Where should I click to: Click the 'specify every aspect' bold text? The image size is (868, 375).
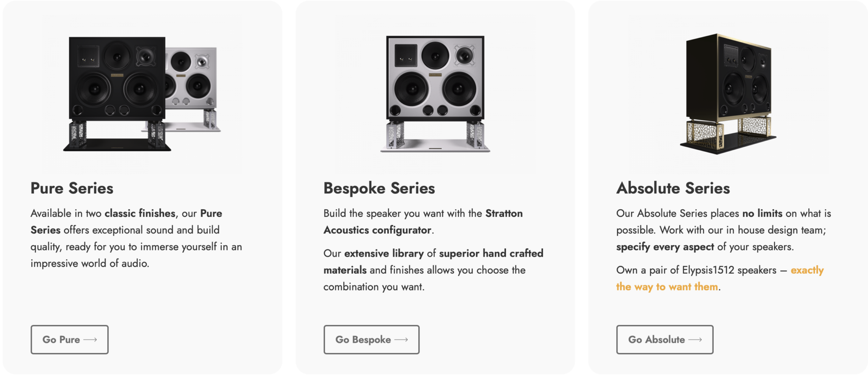click(x=665, y=247)
